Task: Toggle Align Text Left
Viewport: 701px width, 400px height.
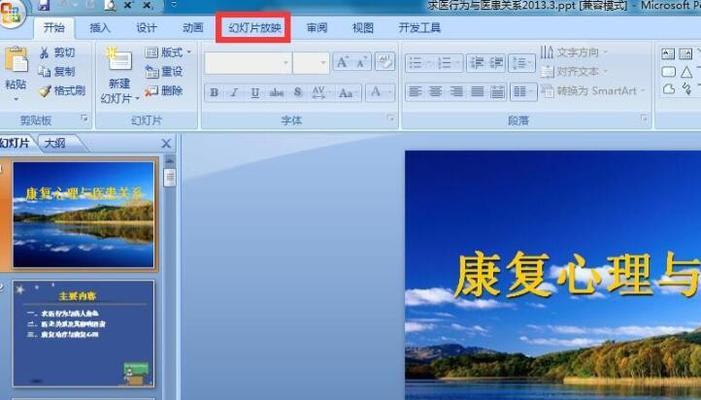Action: [x=415, y=92]
